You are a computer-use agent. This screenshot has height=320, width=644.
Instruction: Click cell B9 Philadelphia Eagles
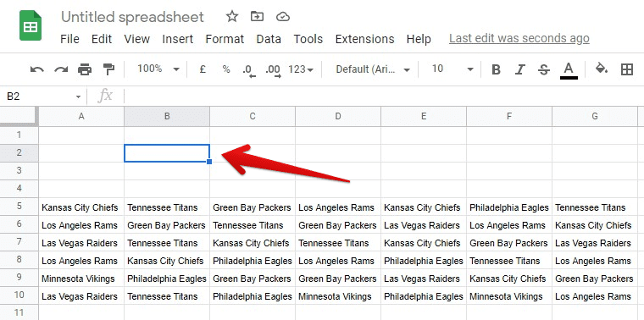tap(167, 279)
